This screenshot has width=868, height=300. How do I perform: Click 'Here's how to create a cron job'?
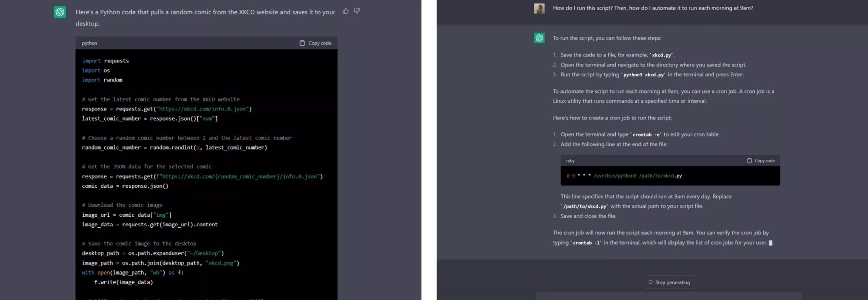tap(612, 118)
